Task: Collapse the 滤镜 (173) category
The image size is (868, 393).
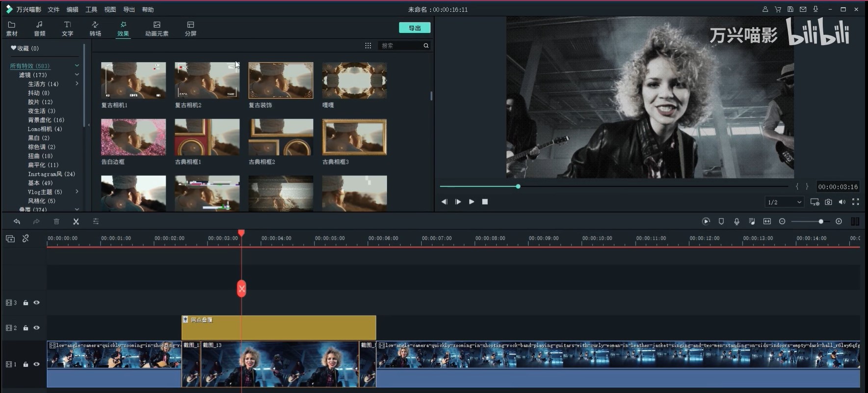Action: pos(77,75)
